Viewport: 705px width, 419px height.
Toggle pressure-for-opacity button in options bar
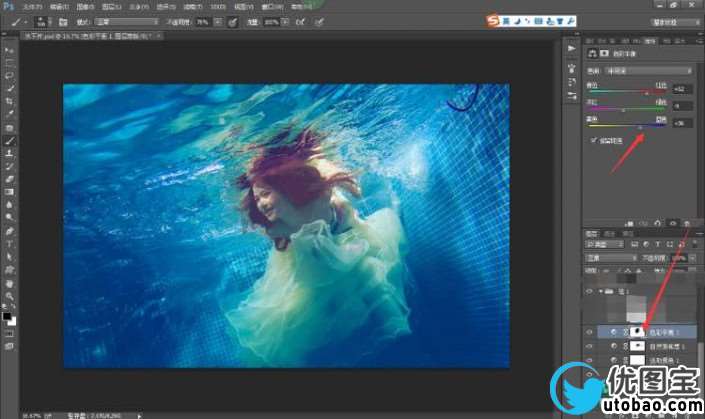click(x=232, y=22)
